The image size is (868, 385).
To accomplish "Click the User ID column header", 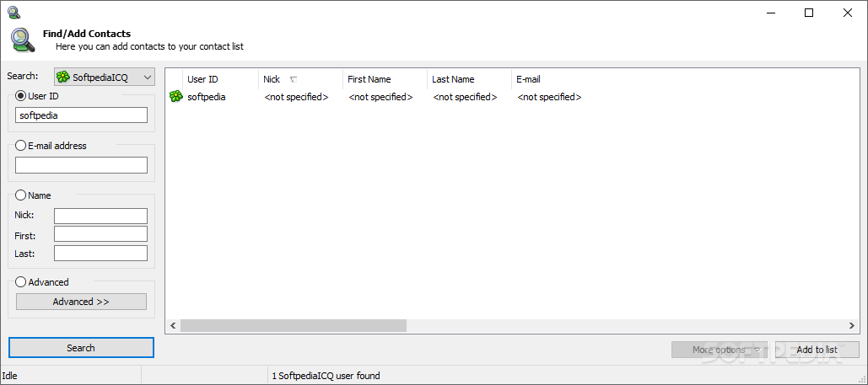I will (x=220, y=79).
